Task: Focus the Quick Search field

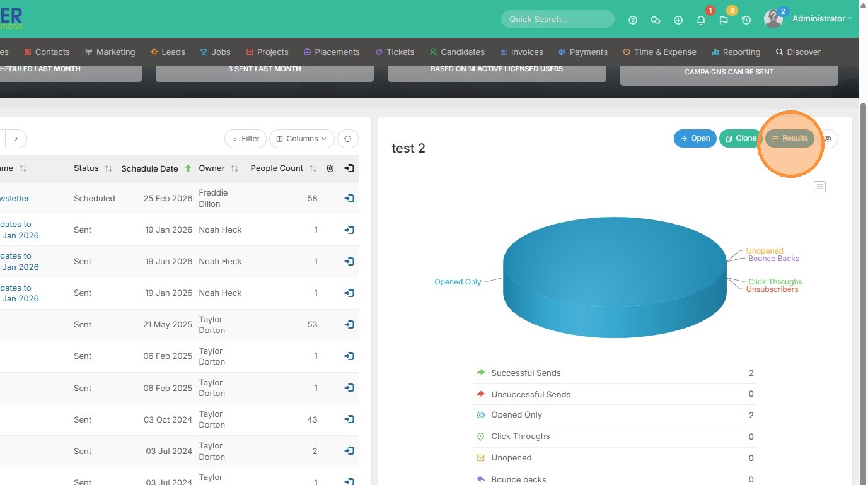Action: (x=558, y=19)
